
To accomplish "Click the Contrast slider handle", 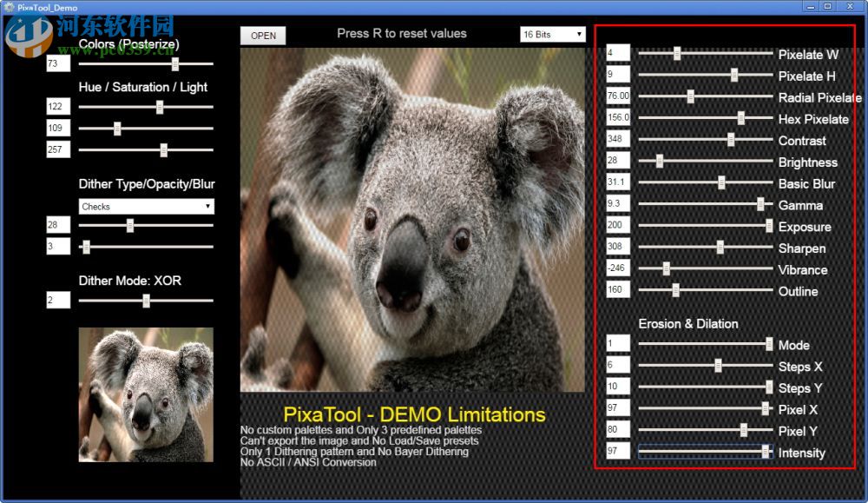I will tap(730, 140).
